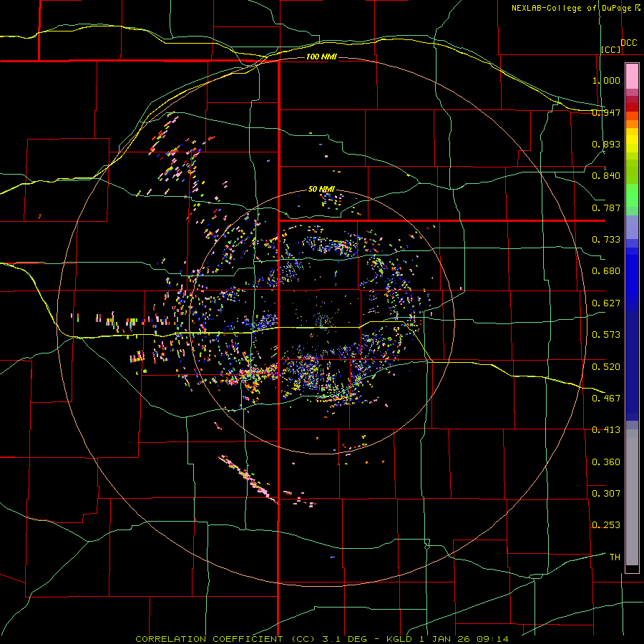Click the 0.627 color scale value
644x644 pixels.
pos(606,303)
